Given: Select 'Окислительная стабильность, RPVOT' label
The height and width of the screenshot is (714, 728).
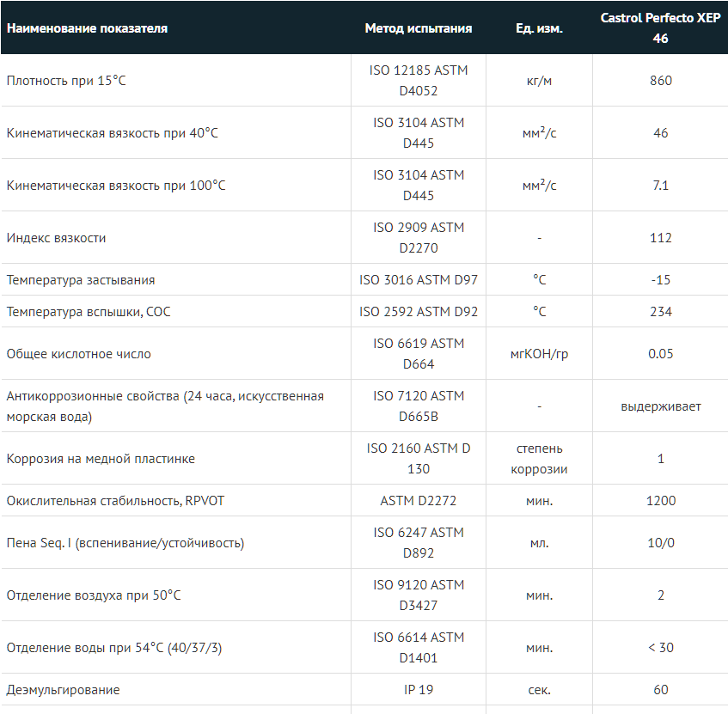Looking at the screenshot, I should [x=115, y=500].
